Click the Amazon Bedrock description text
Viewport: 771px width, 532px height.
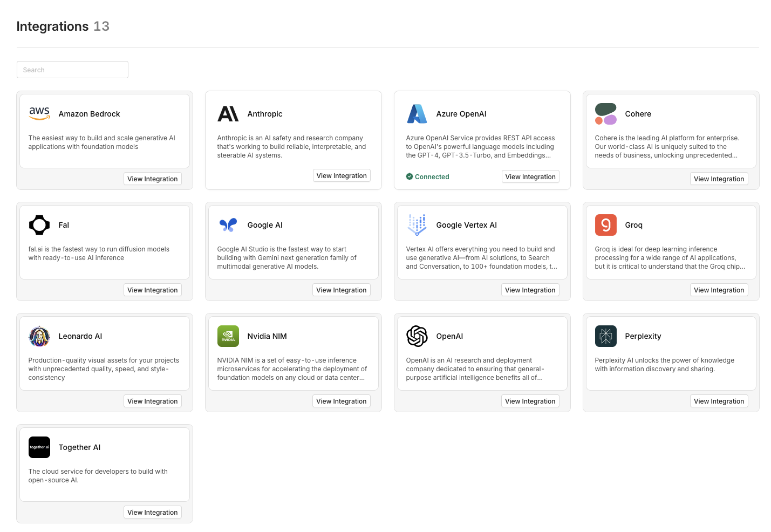102,142
